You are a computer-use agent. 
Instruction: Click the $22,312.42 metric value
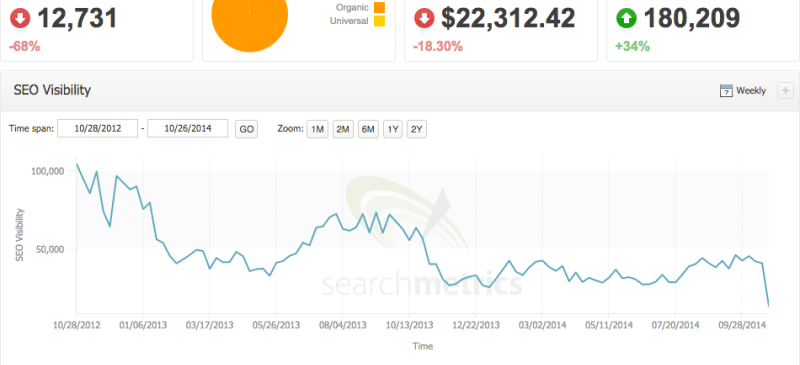point(508,18)
